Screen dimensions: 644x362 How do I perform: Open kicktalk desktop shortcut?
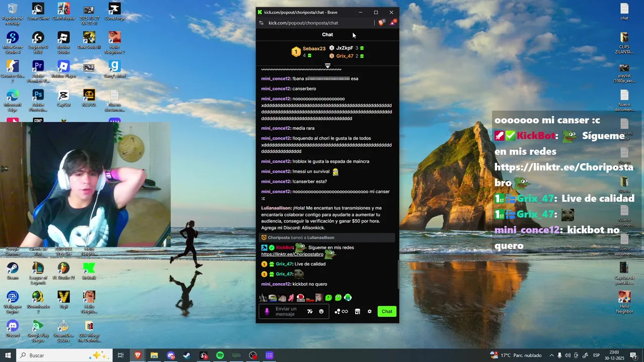point(89,271)
